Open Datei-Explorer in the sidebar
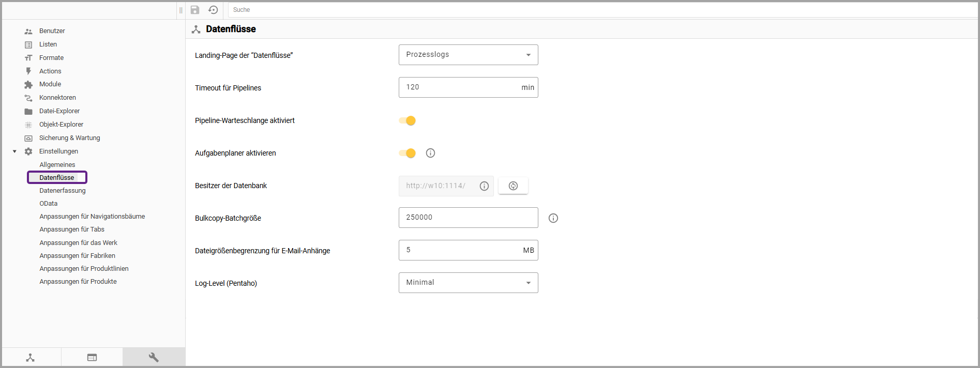 pyautogui.click(x=59, y=111)
